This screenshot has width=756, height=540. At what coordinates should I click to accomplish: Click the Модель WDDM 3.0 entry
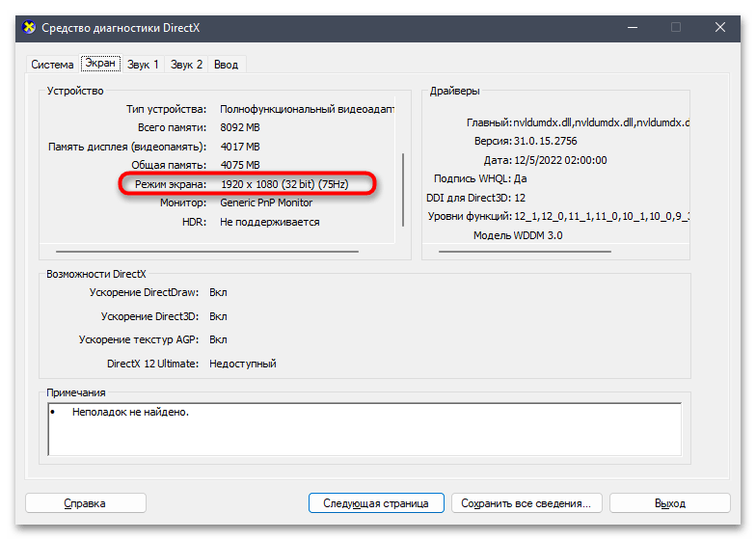pyautogui.click(x=518, y=235)
